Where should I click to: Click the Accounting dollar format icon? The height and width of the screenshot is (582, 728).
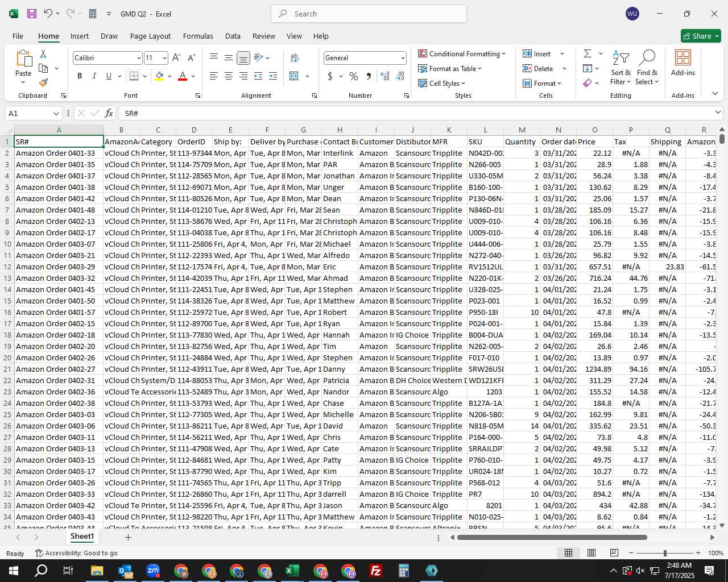coord(330,76)
